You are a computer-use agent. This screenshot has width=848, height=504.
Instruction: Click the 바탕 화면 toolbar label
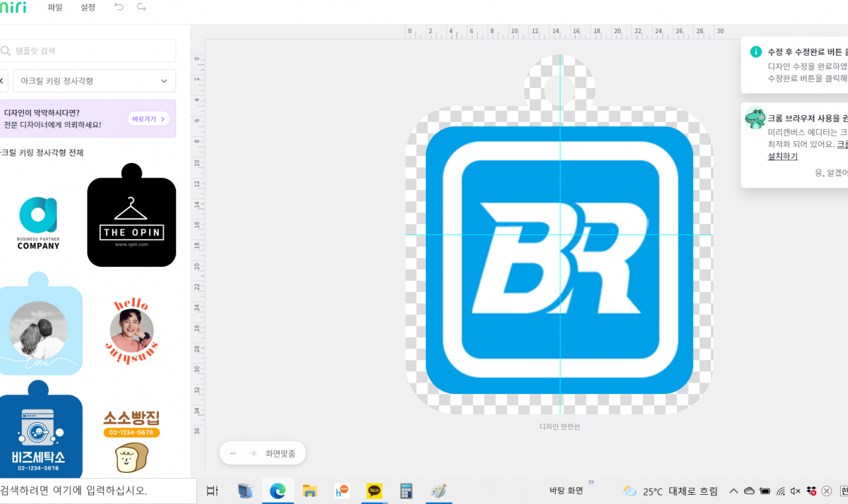click(566, 491)
